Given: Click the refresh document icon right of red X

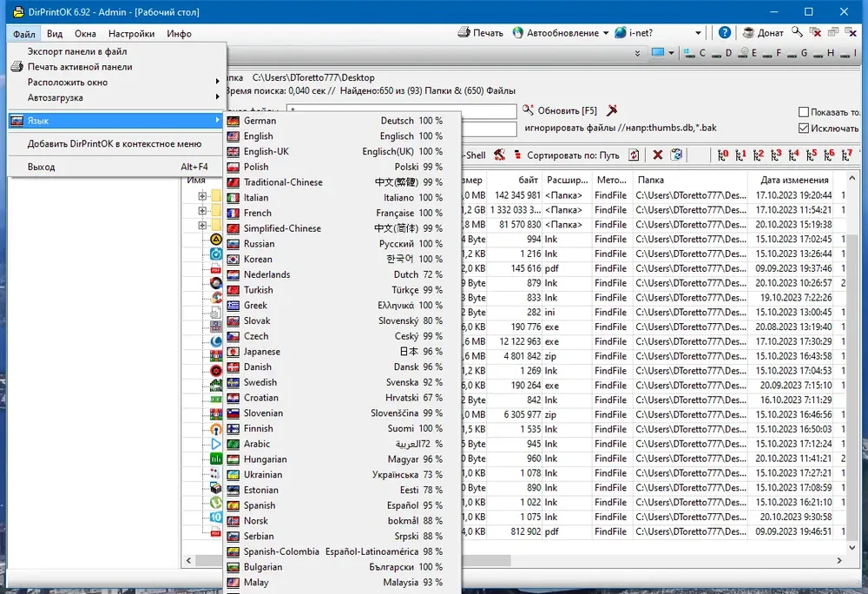Looking at the screenshot, I should [676, 155].
